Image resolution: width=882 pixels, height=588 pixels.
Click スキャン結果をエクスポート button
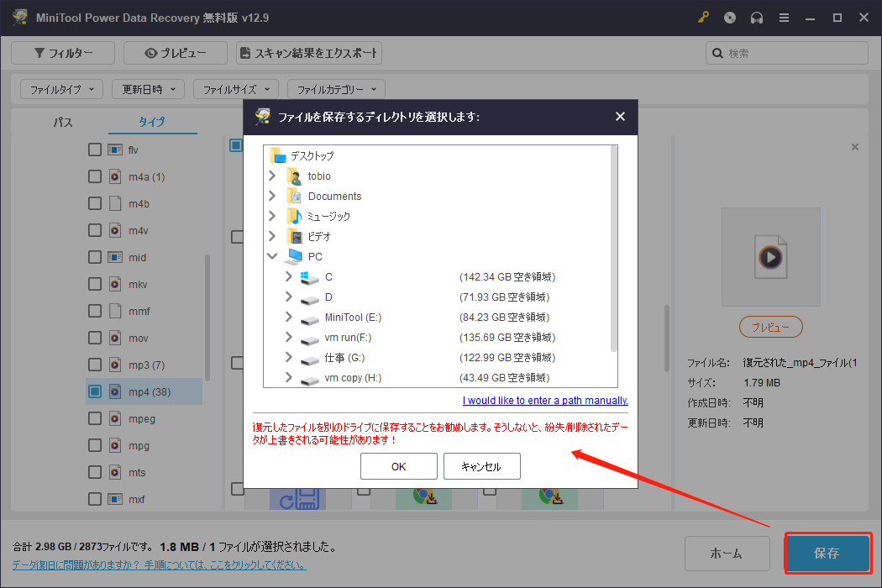(309, 53)
